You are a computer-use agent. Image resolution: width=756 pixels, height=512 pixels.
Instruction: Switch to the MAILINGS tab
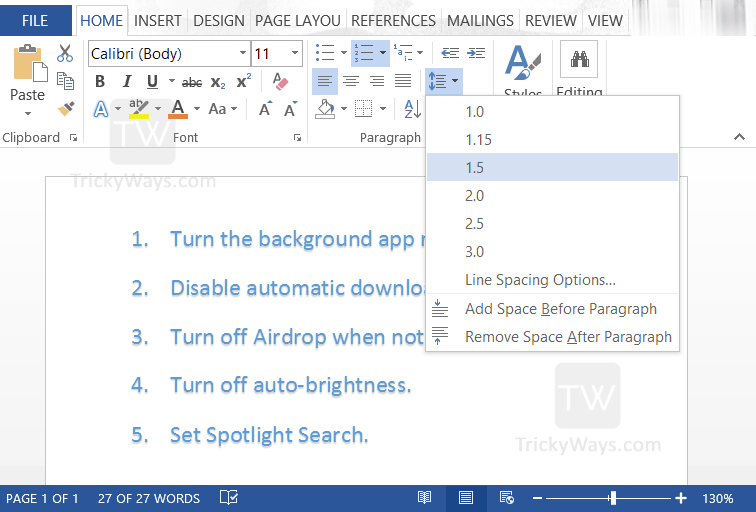(x=480, y=21)
